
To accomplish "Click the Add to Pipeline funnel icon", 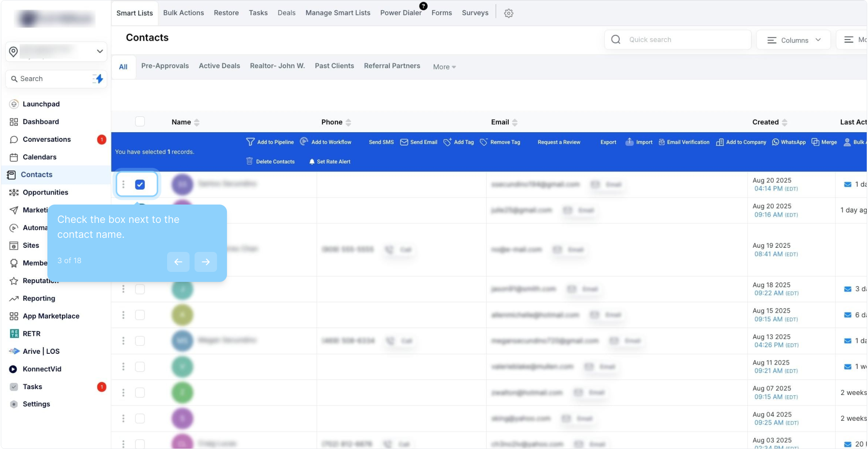I will (250, 142).
